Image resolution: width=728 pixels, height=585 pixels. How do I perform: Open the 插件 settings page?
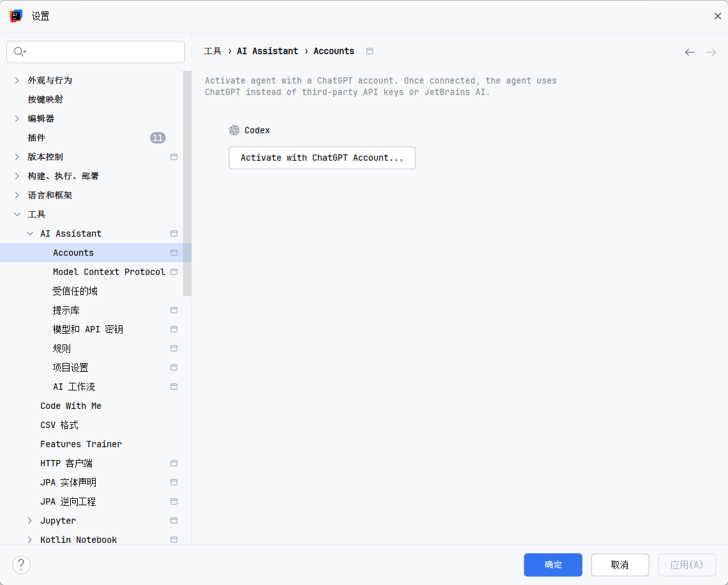point(36,138)
